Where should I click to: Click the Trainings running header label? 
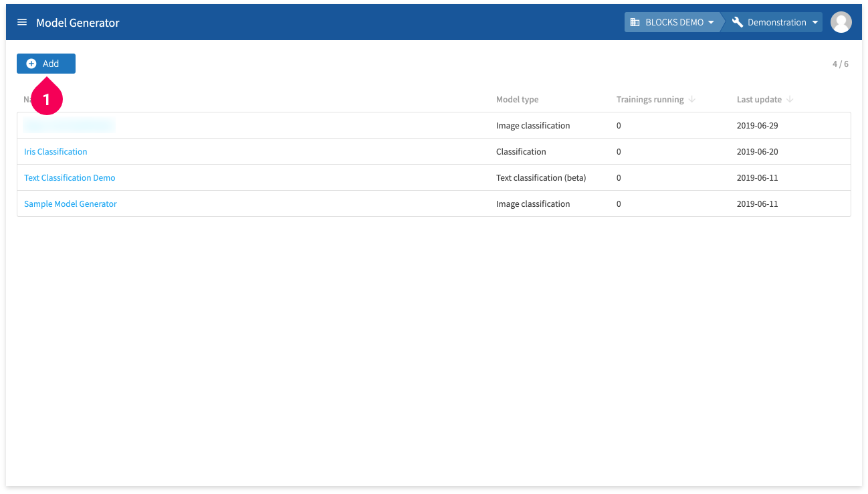pyautogui.click(x=650, y=99)
